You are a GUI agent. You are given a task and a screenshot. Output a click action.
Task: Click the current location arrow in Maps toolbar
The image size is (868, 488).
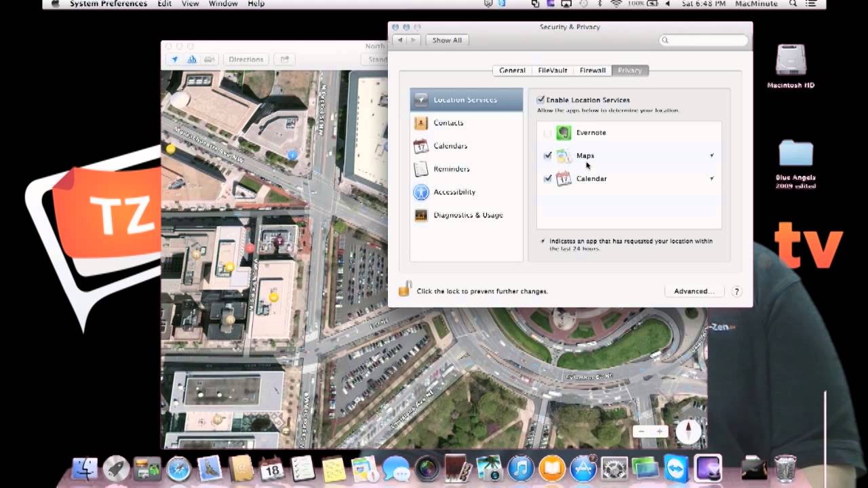174,60
